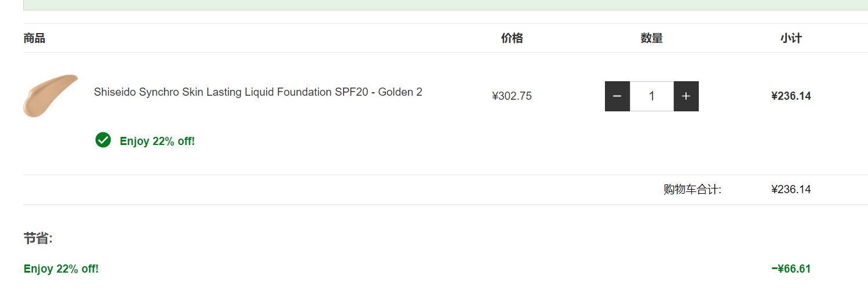868x290 pixels.
Task: Decrease quantity with the minus button
Action: tap(617, 96)
